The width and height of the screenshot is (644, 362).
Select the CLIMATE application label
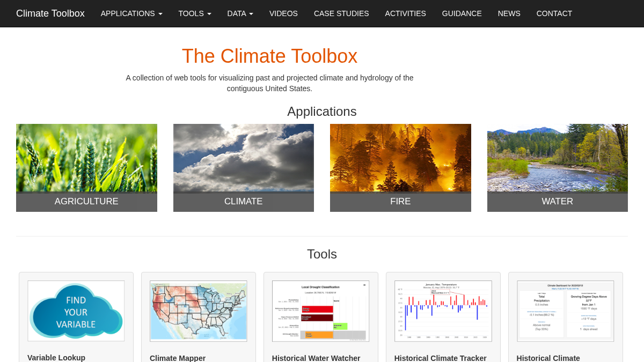[x=244, y=202]
